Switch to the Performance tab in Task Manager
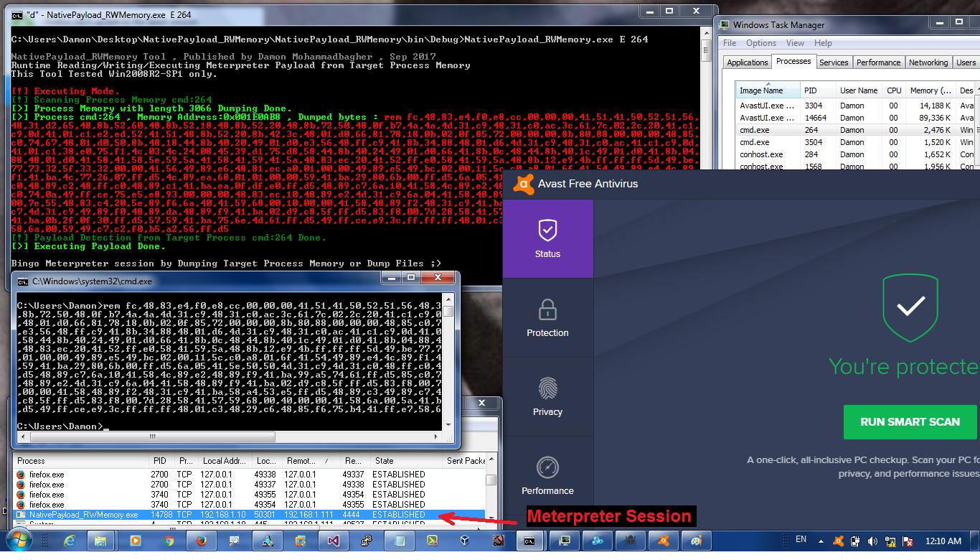980x560 pixels. tap(878, 62)
